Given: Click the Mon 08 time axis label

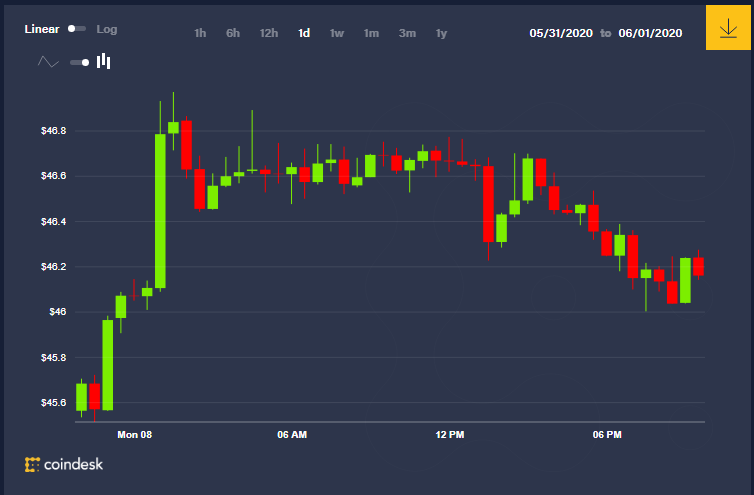Looking at the screenshot, I should click(135, 435).
